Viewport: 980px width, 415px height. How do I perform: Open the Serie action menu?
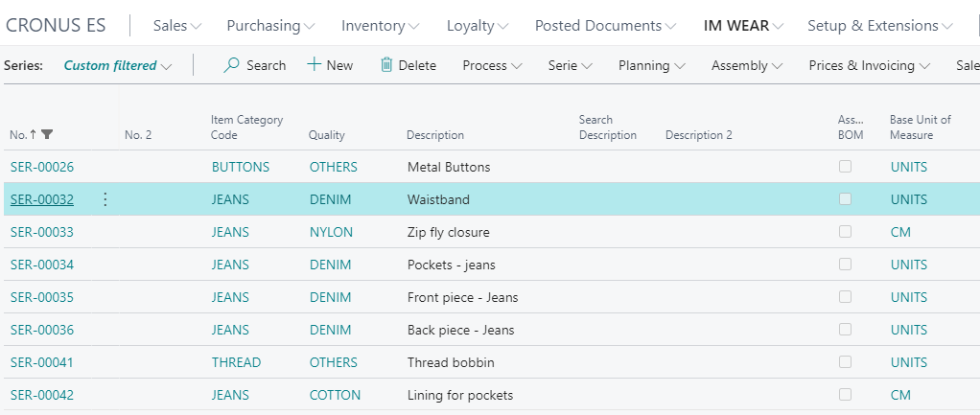(571, 65)
